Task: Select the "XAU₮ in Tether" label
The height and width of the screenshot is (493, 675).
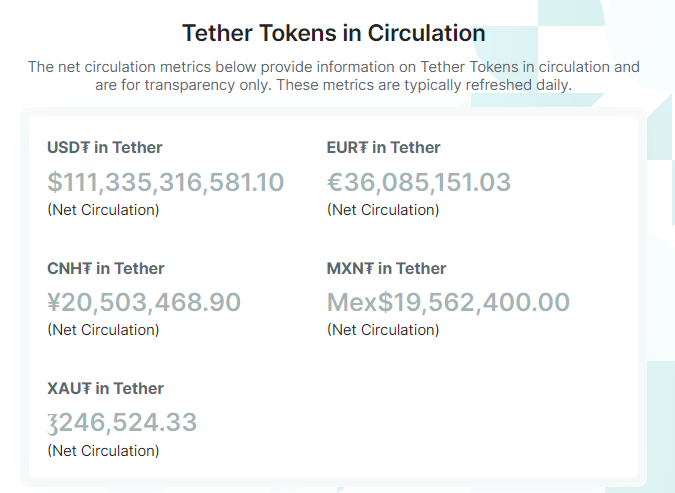Action: click(x=105, y=388)
